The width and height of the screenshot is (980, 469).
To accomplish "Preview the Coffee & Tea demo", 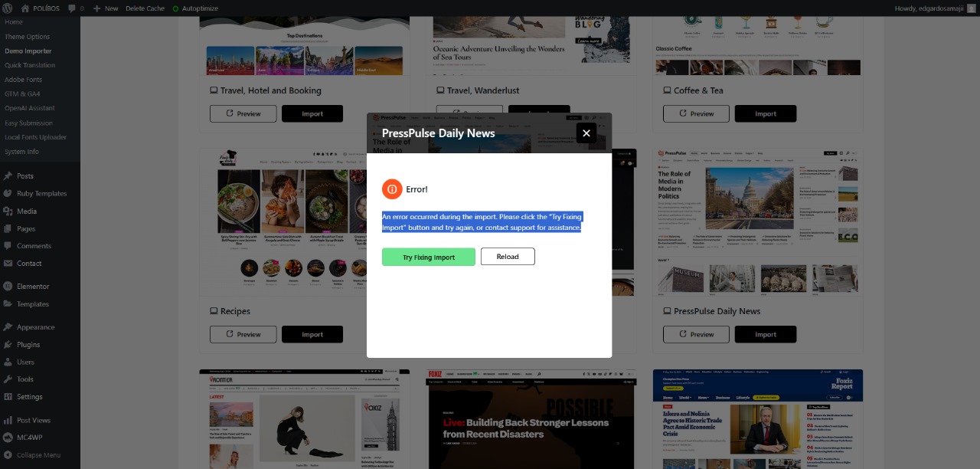I will pos(696,113).
